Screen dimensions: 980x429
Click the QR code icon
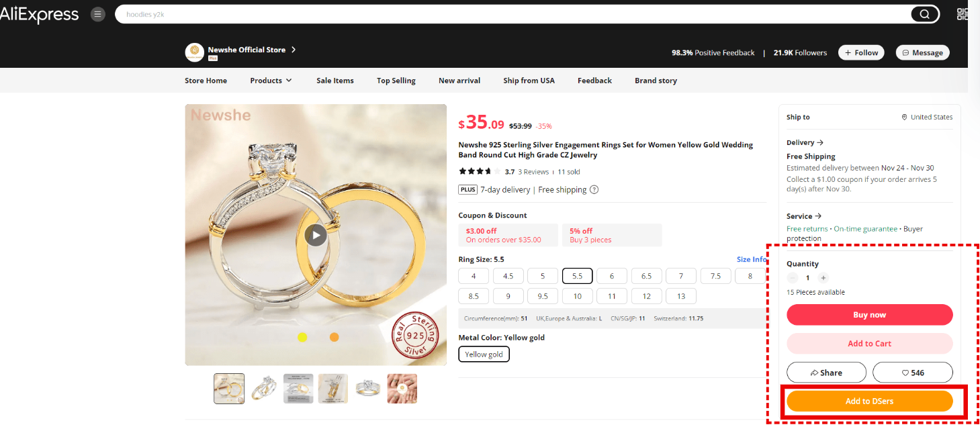pyautogui.click(x=963, y=14)
